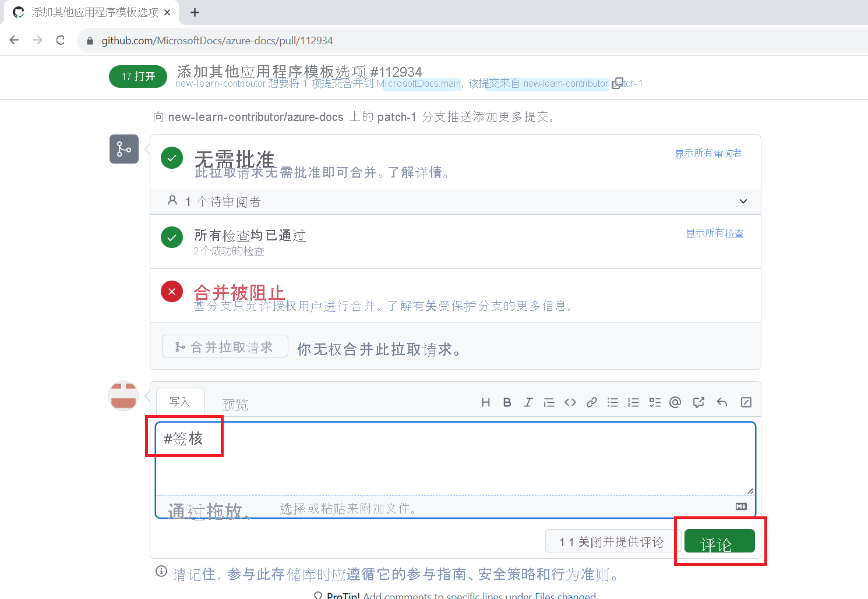View site security lock info
868x599 pixels.
point(90,41)
